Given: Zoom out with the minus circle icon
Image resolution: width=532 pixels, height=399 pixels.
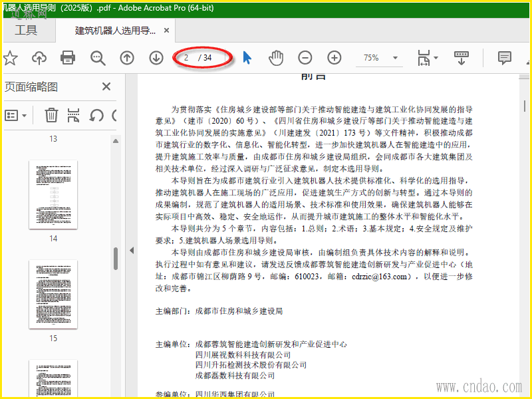Looking at the screenshot, I should (x=305, y=58).
